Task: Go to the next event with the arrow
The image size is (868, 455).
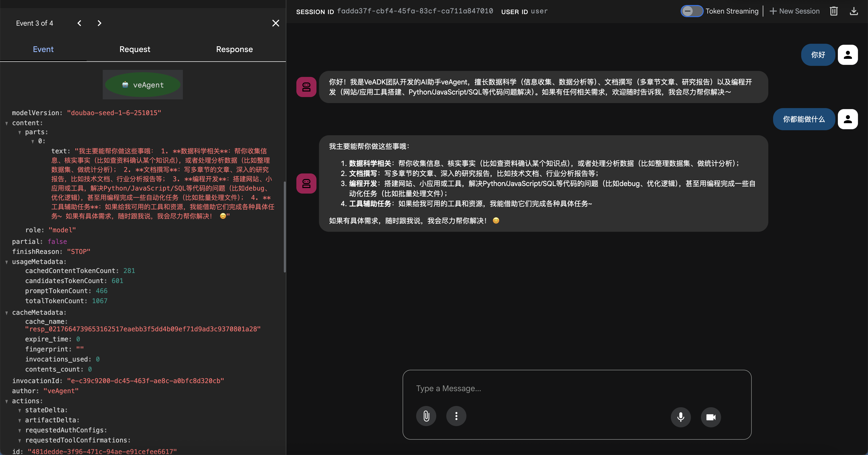Action: (x=99, y=23)
